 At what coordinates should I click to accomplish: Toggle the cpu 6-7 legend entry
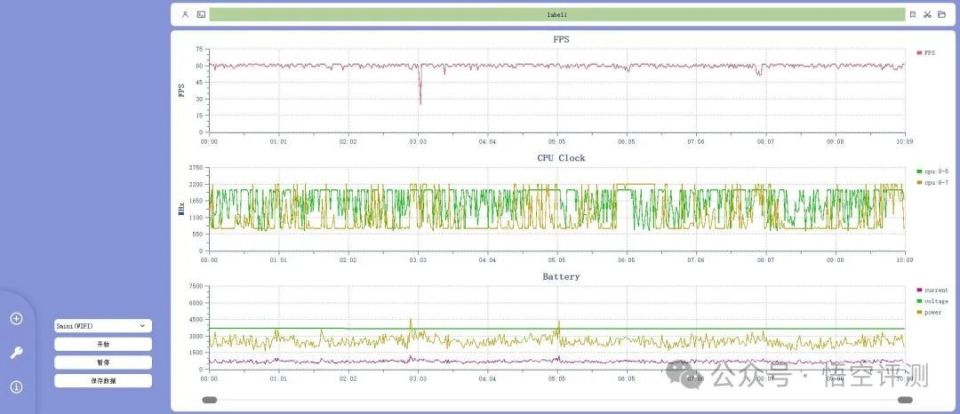[932, 183]
